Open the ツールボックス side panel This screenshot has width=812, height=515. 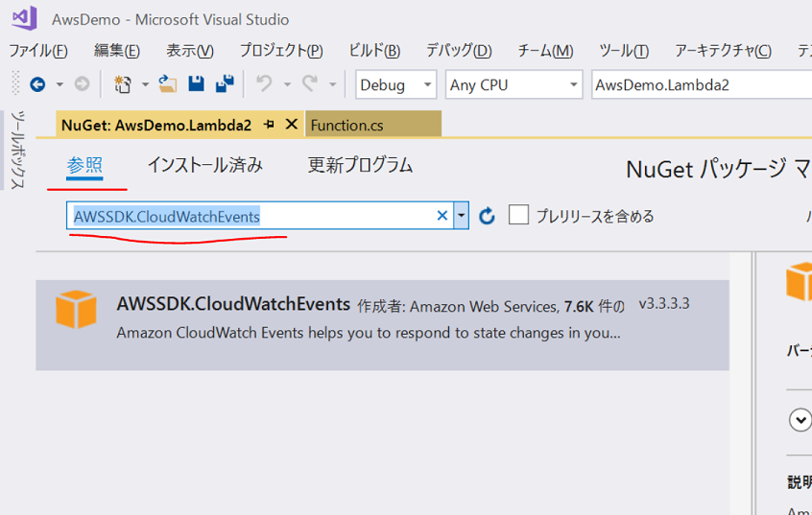(17, 150)
